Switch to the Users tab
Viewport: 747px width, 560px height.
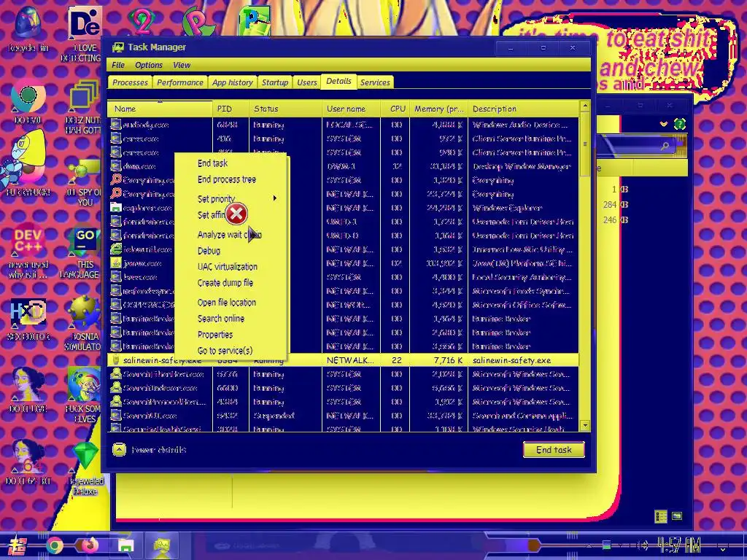pos(307,82)
